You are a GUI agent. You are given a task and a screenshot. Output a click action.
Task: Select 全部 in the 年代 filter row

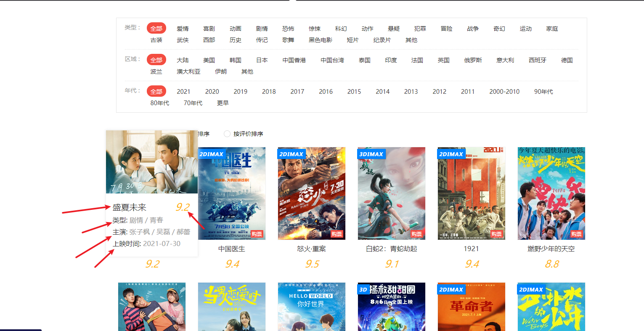tap(156, 92)
